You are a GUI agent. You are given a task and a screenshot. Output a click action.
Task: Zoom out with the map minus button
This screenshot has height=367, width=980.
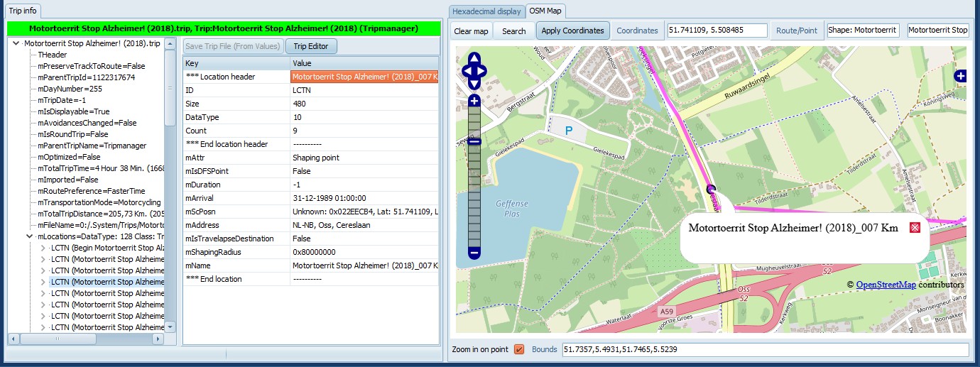(474, 252)
